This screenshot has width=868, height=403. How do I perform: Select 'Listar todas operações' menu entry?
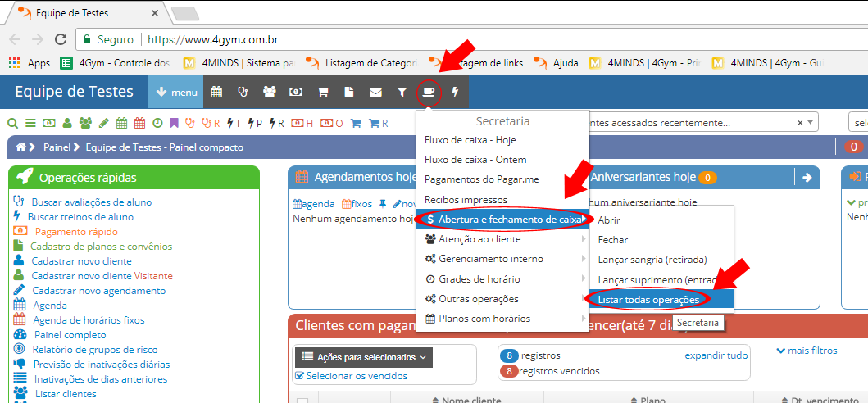[648, 300]
